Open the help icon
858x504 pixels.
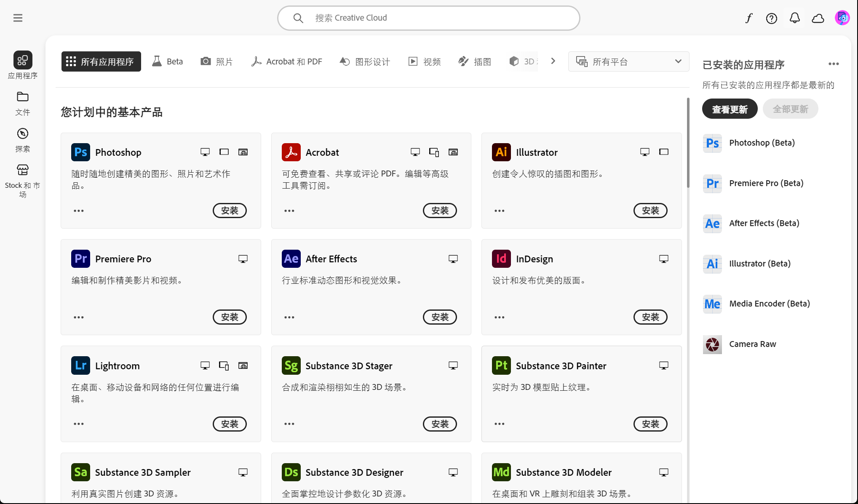click(x=771, y=18)
